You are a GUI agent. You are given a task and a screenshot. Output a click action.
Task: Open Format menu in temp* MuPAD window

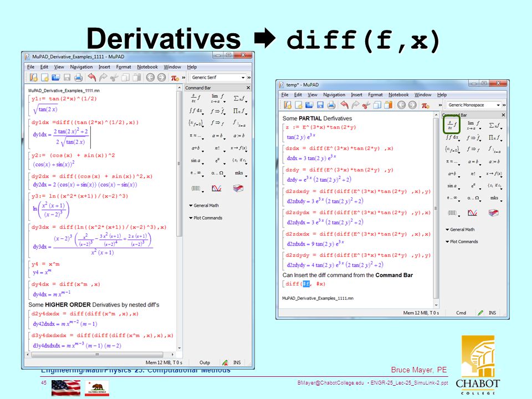pos(375,95)
